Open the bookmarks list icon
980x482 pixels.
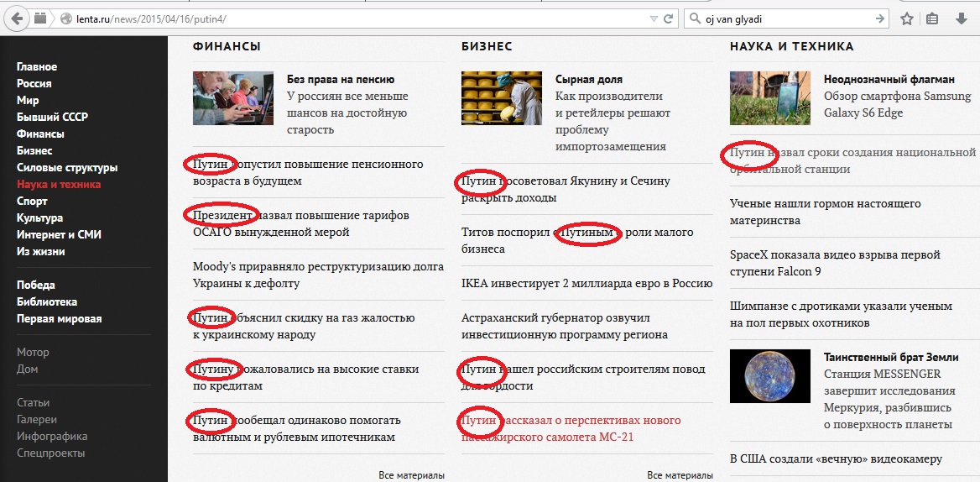click(932, 18)
